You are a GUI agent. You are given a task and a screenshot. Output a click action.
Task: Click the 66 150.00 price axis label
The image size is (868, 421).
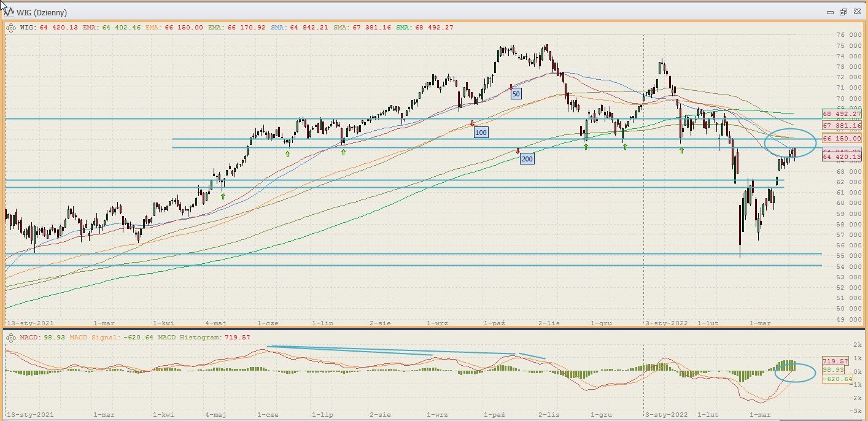(842, 139)
